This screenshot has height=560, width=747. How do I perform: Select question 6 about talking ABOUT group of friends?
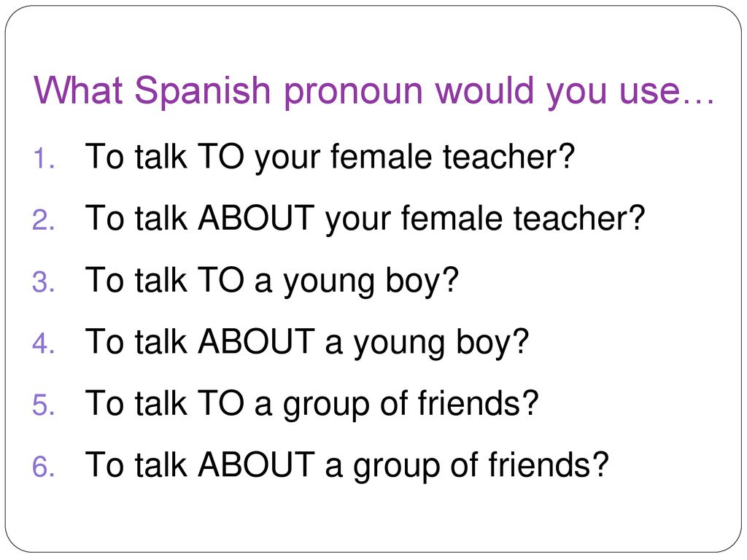tap(347, 466)
